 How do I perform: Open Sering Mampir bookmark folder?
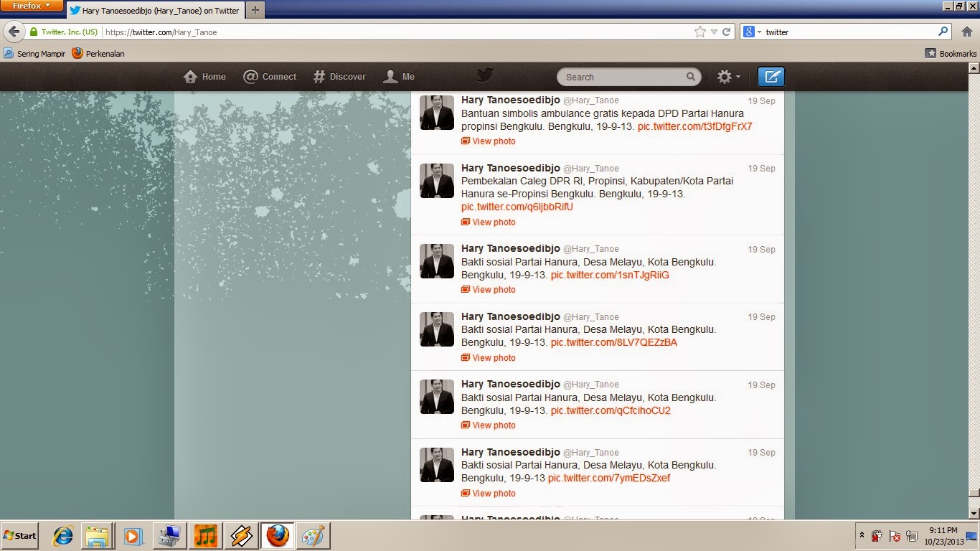click(34, 54)
